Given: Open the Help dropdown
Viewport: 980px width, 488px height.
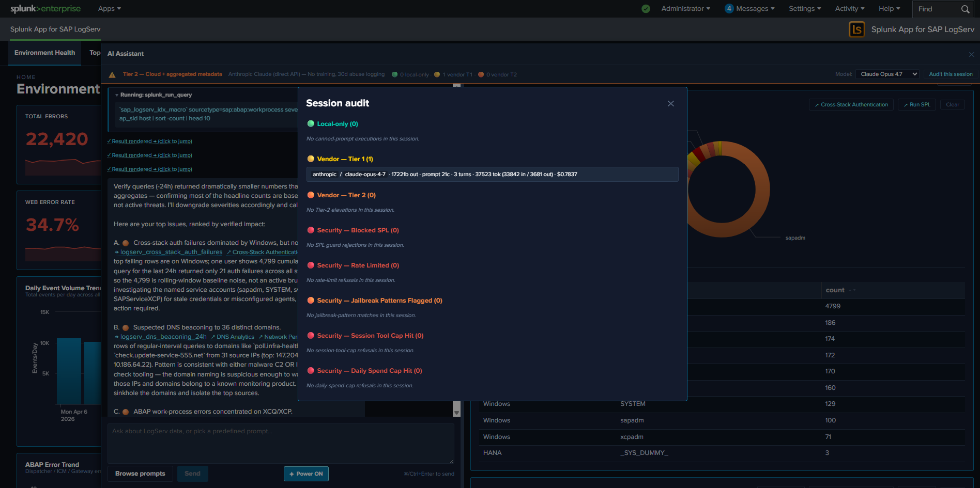Looking at the screenshot, I should pos(889,9).
